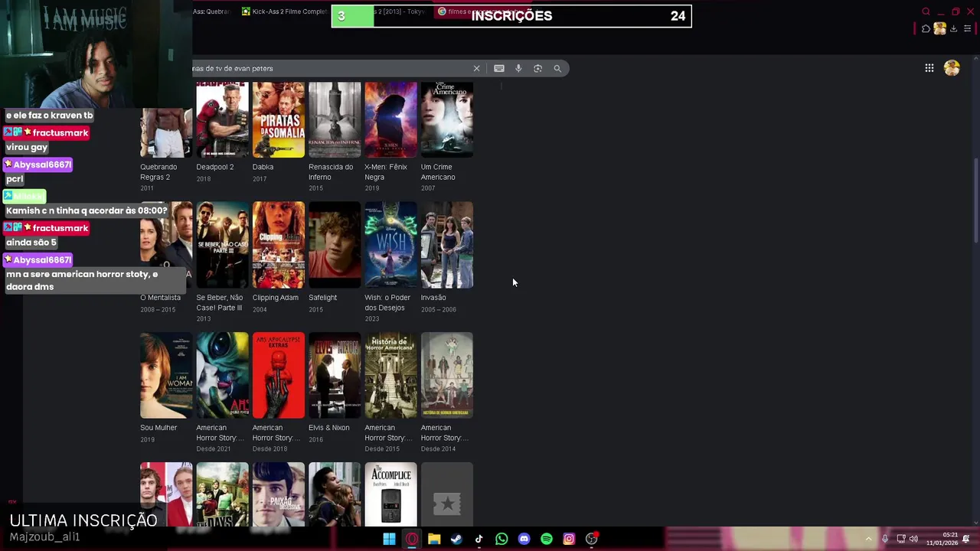Image resolution: width=980 pixels, height=551 pixels.
Task: Open the Elvis & Nixon poster
Action: (x=335, y=375)
